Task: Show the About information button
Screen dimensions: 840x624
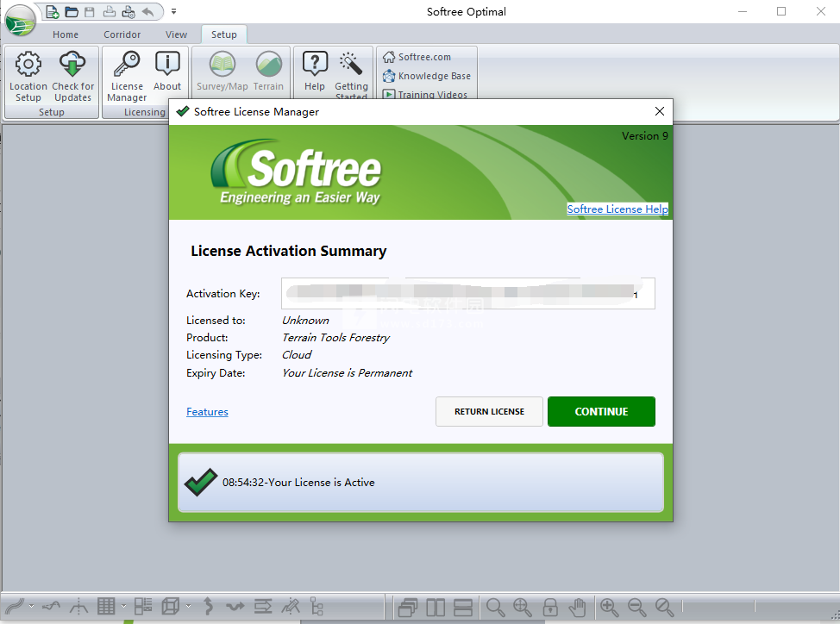Action: click(x=167, y=71)
